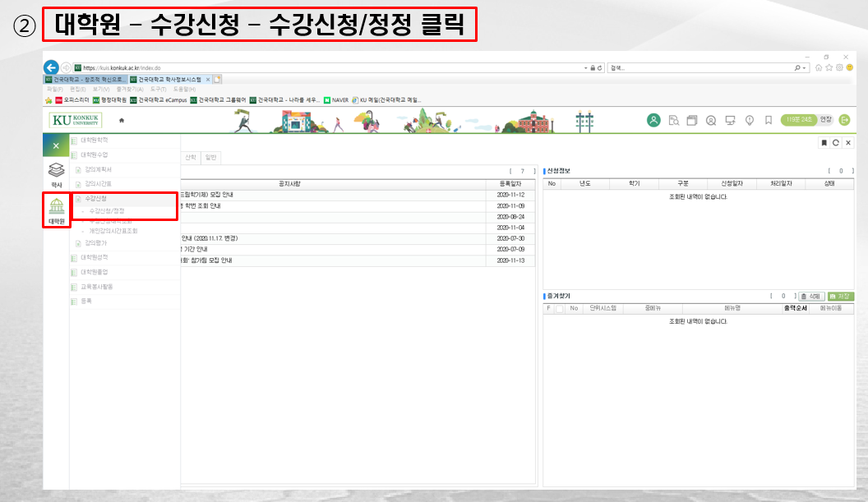Image resolution: width=868 pixels, height=502 pixels.
Task: Tick the checkbox in 즐겨찾기 table header
Action: pyautogui.click(x=559, y=309)
